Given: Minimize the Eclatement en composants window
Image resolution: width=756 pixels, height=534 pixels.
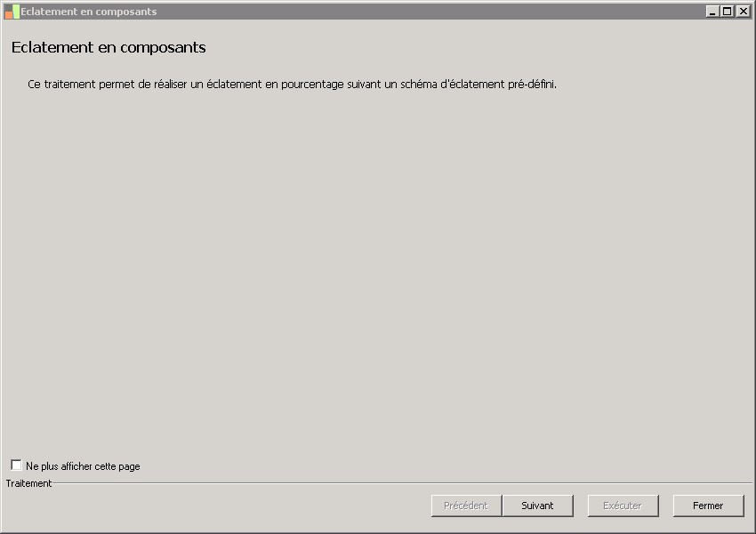Looking at the screenshot, I should [x=712, y=12].
